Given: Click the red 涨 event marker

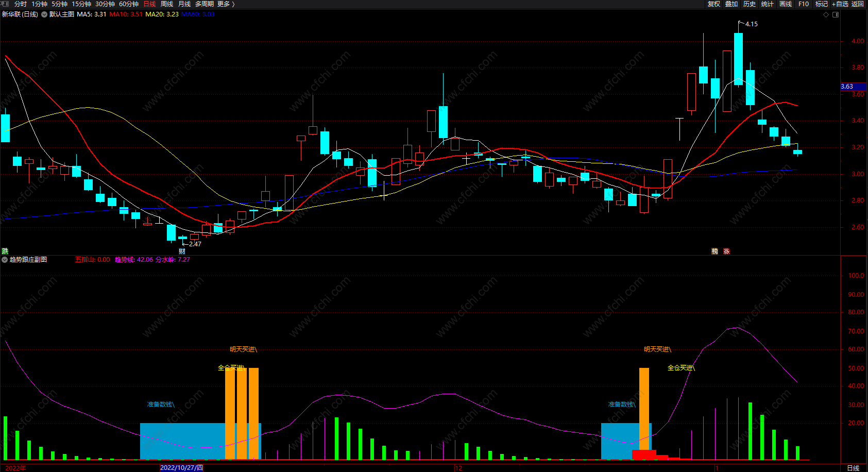Looking at the screenshot, I should [726, 251].
